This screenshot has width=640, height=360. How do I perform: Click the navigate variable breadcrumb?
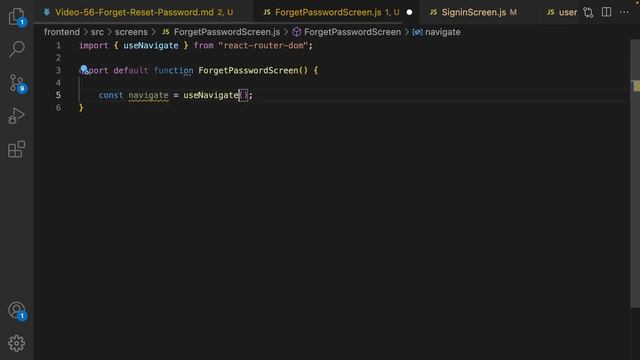click(442, 32)
